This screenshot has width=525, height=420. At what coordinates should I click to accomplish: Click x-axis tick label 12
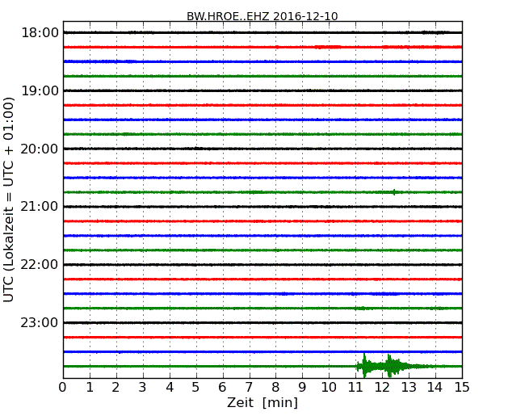tap(382, 387)
